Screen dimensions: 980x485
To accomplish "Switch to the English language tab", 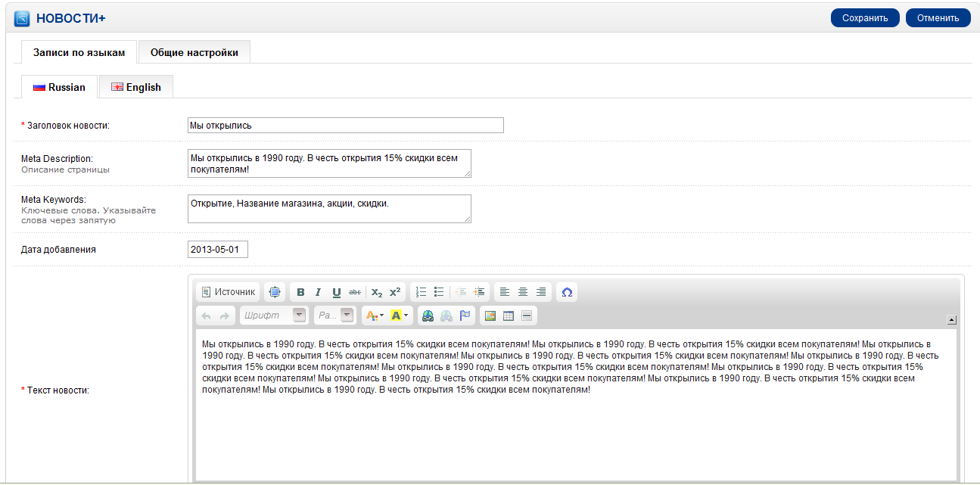I will [136, 87].
